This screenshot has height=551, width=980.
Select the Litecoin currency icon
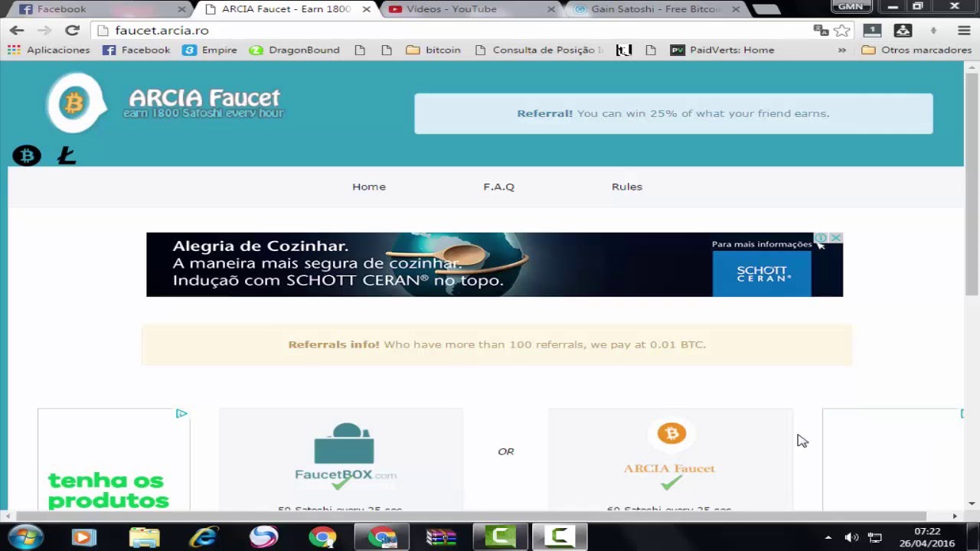point(67,156)
